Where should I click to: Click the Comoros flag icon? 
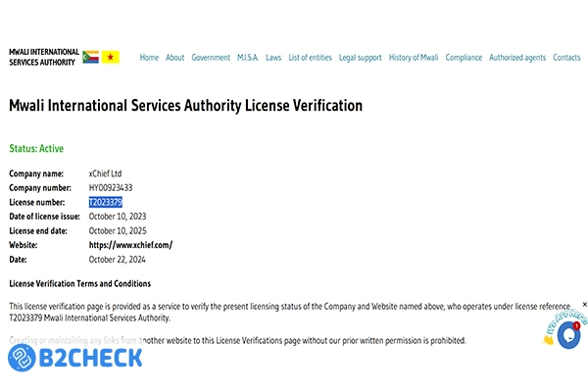point(91,57)
